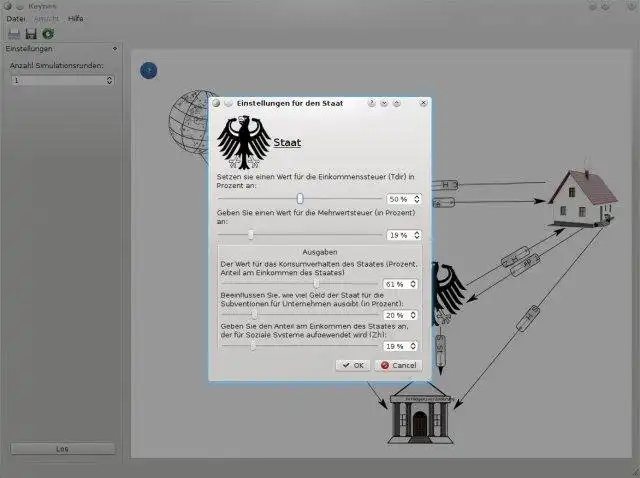Click the eagle icon in the background diagram
Image resolution: width=640 pixels, height=478 pixels.
pos(448,292)
